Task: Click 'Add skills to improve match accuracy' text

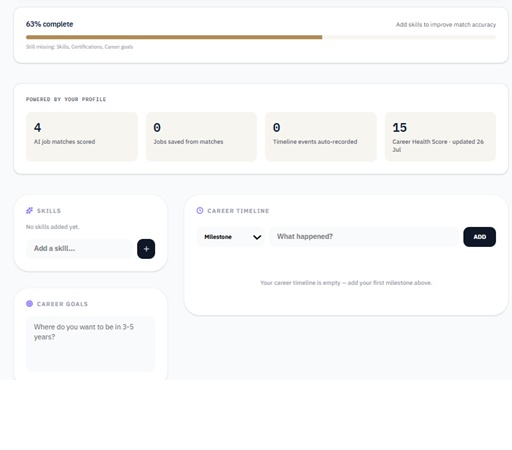Action: point(446,25)
